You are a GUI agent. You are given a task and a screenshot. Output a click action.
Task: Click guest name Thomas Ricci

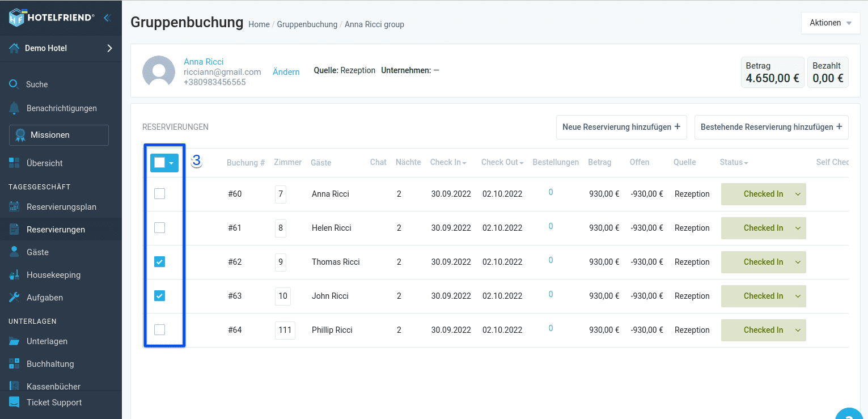pos(336,262)
